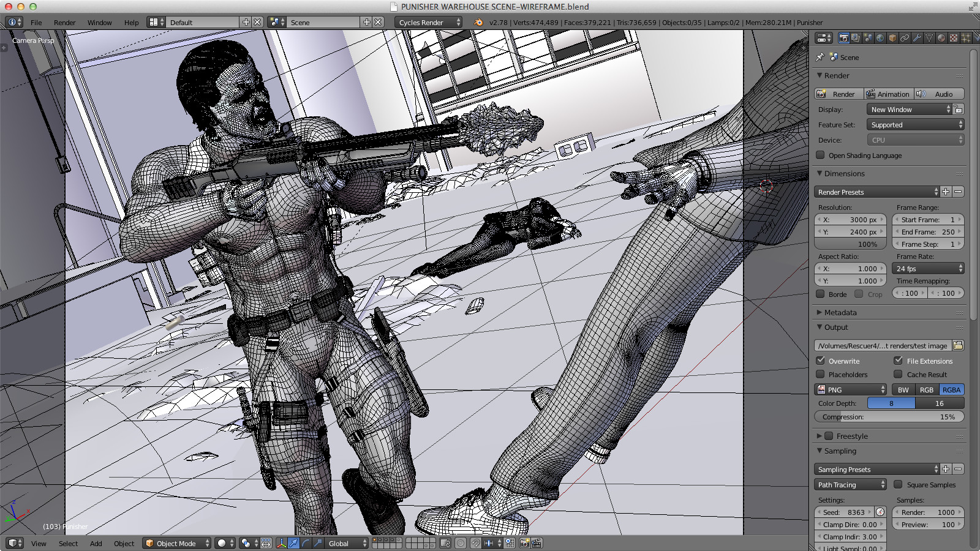Toggle the Info editor type icon at top left

click(15, 22)
